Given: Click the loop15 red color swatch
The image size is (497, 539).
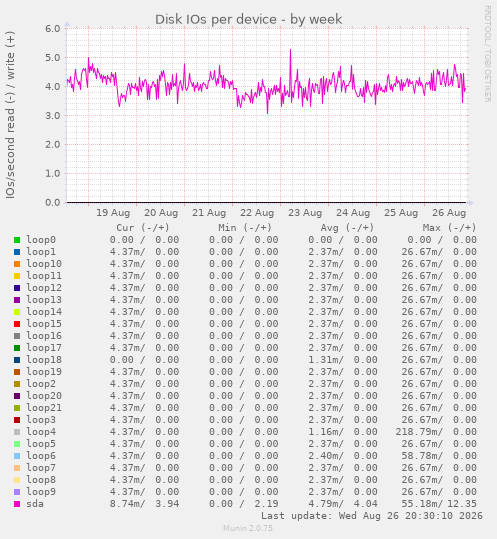Looking at the screenshot, I should coord(17,324).
